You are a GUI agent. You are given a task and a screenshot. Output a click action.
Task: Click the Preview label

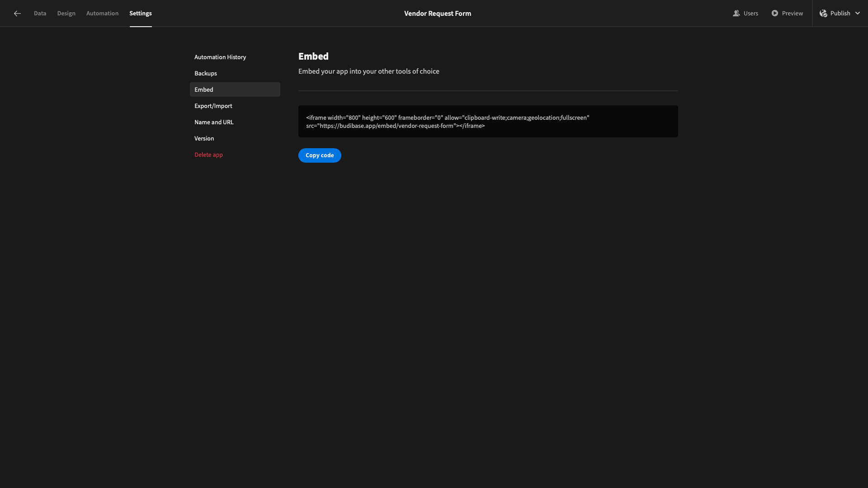tap(793, 13)
